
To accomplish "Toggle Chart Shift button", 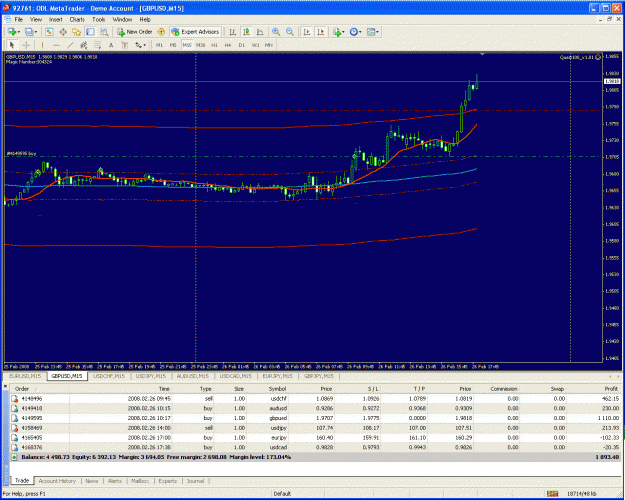I will click(x=320, y=32).
